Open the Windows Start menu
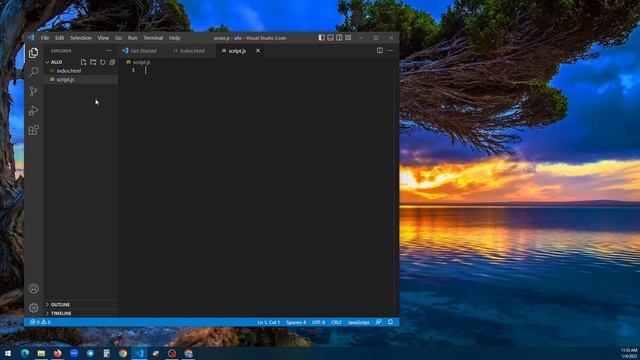This screenshot has width=640, height=360. coord(8,353)
